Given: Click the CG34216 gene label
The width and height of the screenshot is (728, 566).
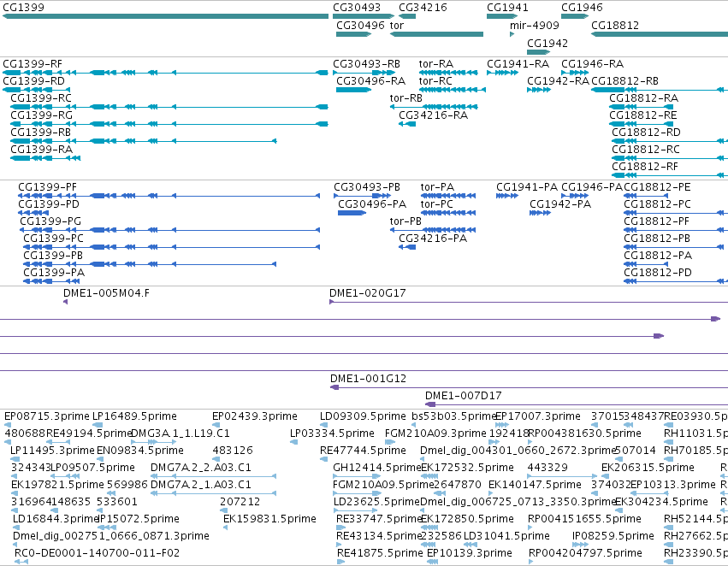Looking at the screenshot, I should point(423,8).
